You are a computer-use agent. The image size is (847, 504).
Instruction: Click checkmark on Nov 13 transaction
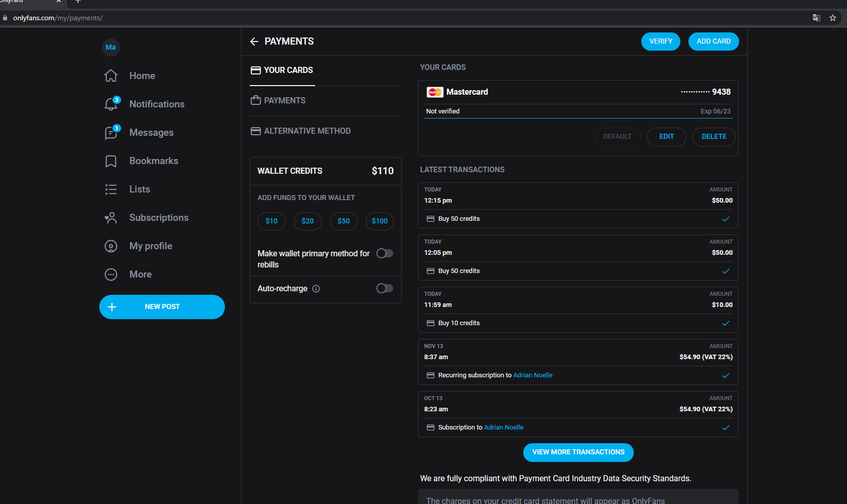tap(726, 375)
